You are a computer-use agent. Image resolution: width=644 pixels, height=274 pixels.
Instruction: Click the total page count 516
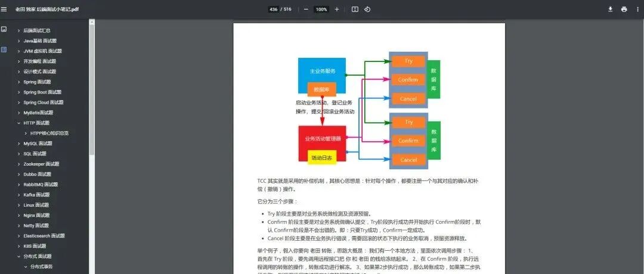(x=287, y=9)
